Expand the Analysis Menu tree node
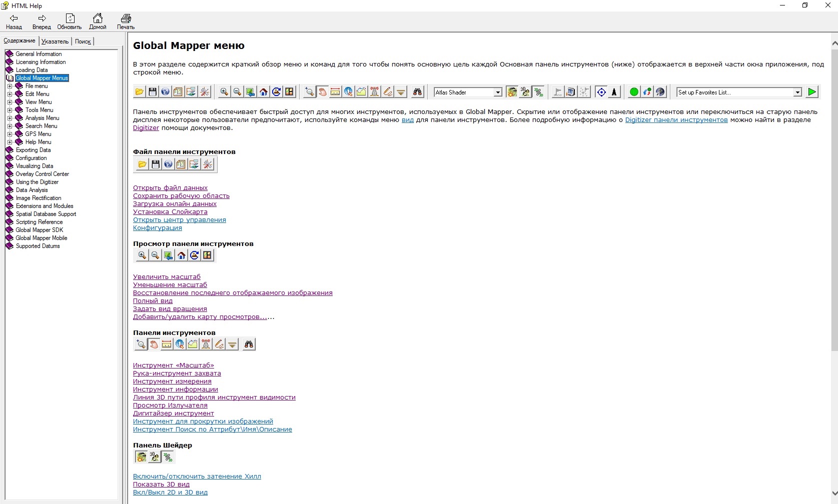 pos(10,118)
